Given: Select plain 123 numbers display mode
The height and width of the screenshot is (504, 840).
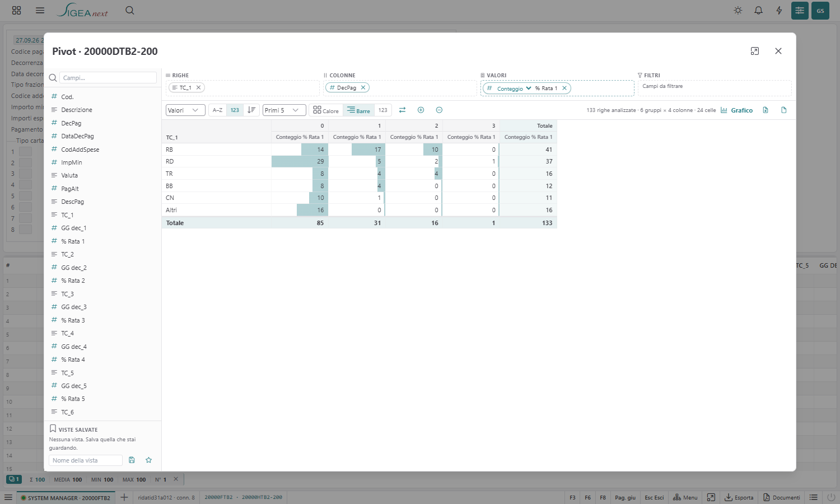Looking at the screenshot, I should [383, 110].
